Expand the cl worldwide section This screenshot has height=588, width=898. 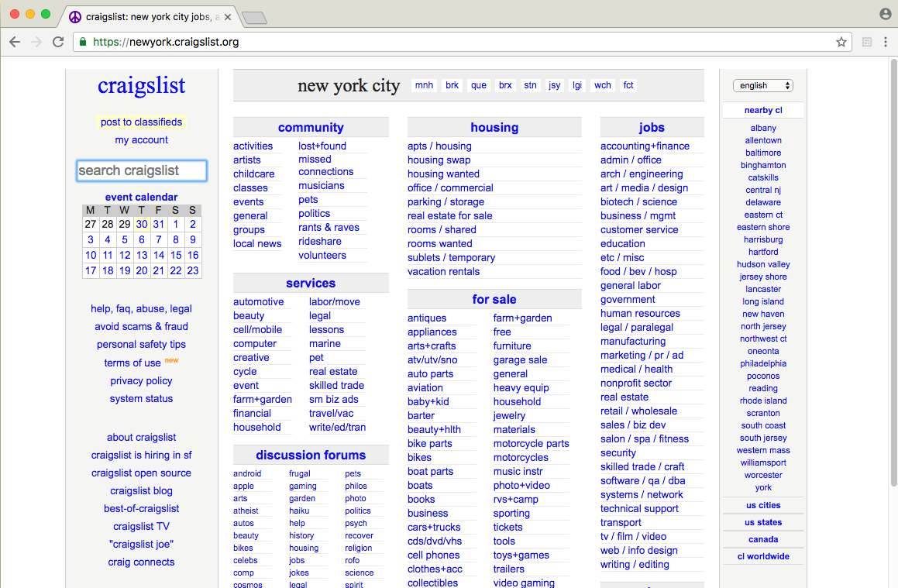point(763,556)
